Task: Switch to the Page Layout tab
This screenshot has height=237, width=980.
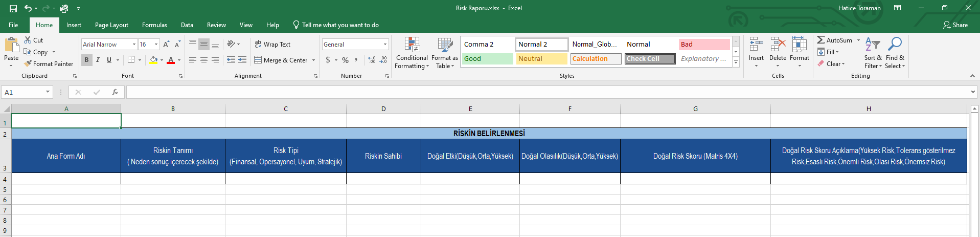Action: point(111,25)
